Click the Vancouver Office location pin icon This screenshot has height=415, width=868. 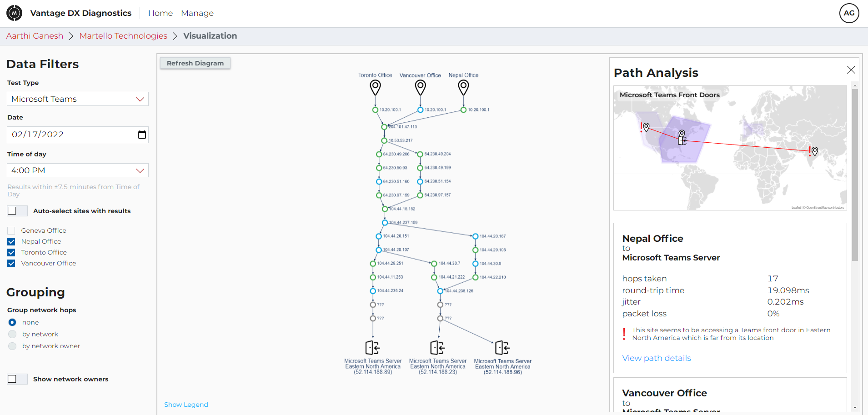[x=421, y=87]
